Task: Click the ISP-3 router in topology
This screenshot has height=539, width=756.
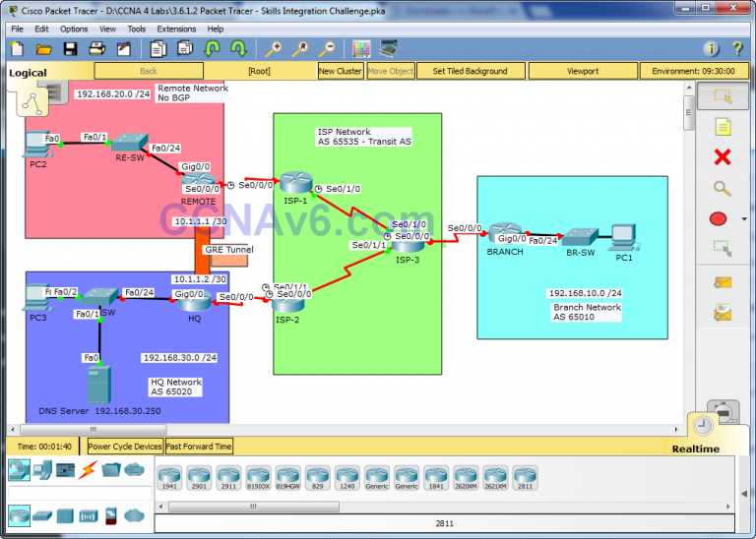Action: [408, 247]
